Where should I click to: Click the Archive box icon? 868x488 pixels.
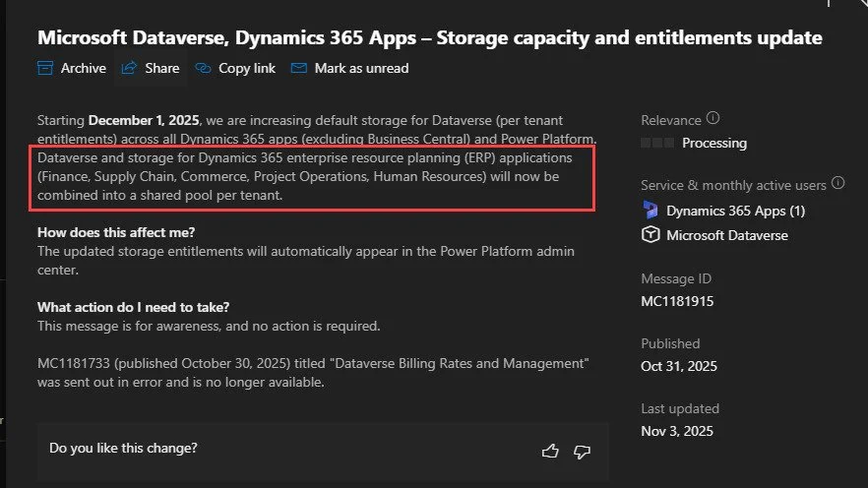[45, 68]
